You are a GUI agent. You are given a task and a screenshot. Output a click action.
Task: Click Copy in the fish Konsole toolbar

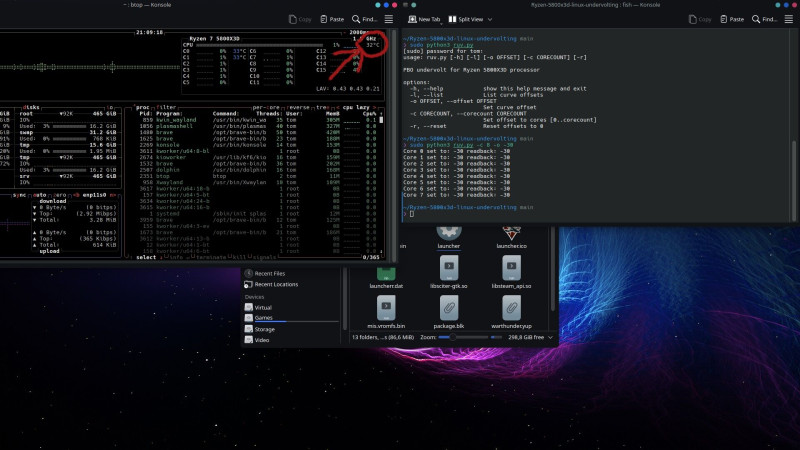pyautogui.click(x=700, y=19)
